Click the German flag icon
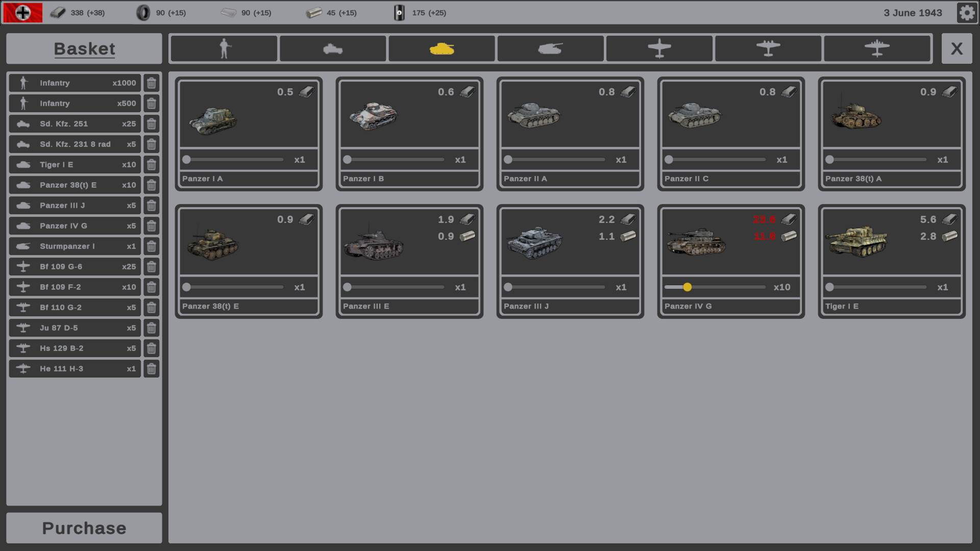980x551 pixels. [23, 13]
